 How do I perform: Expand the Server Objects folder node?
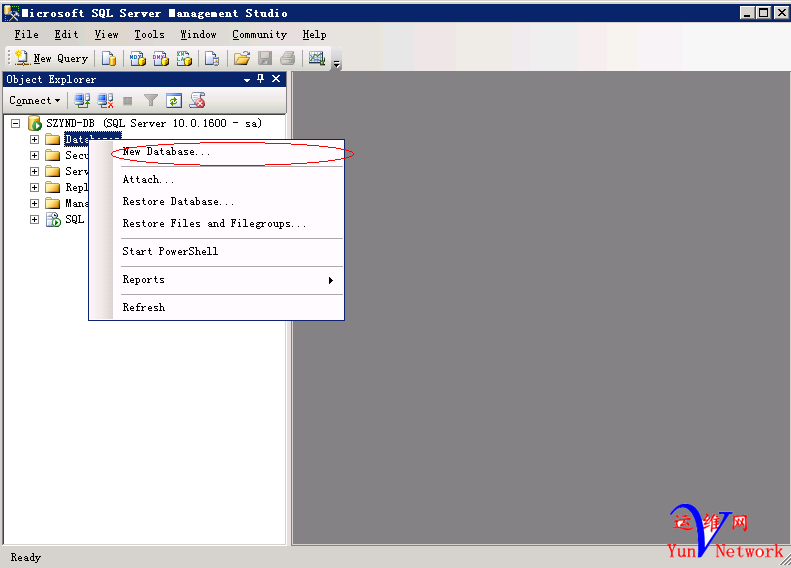pyautogui.click(x=34, y=172)
